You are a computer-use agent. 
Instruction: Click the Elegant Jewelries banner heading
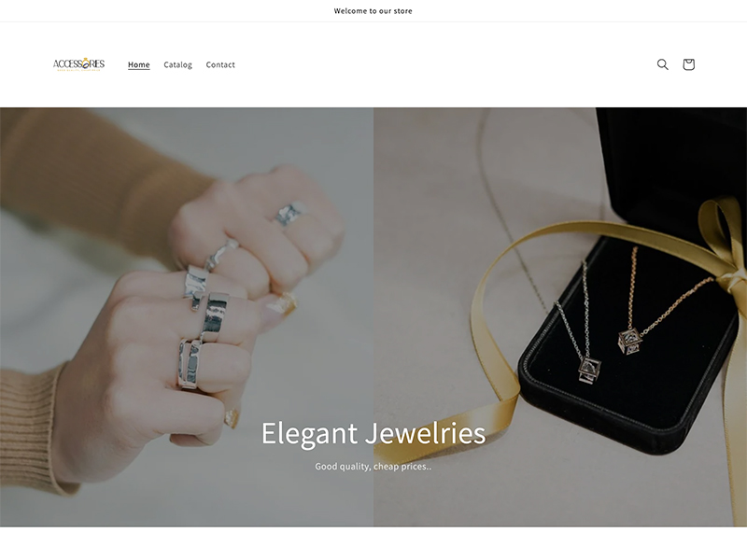pyautogui.click(x=373, y=433)
